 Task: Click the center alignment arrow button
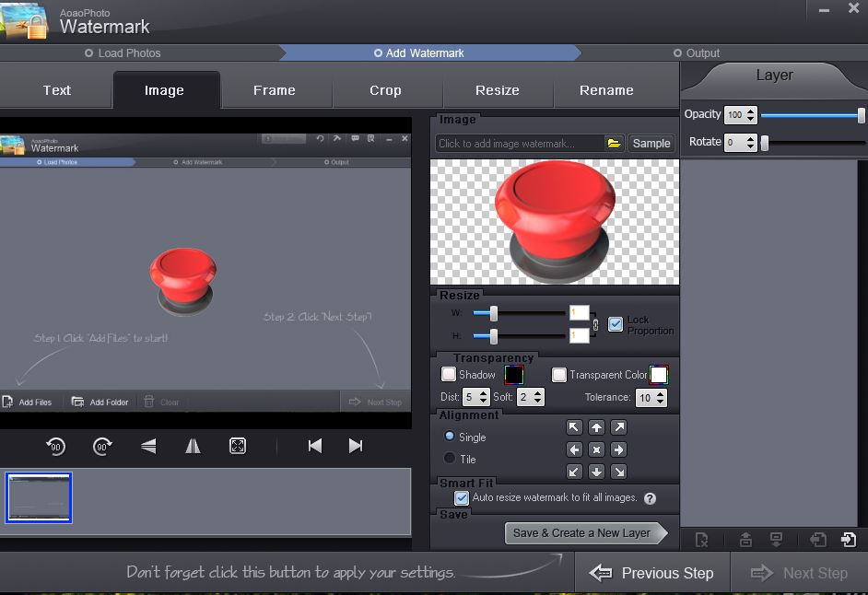[x=596, y=449]
